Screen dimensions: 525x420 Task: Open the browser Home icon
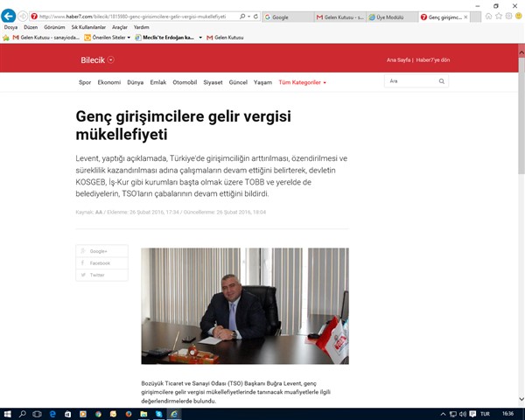point(488,16)
